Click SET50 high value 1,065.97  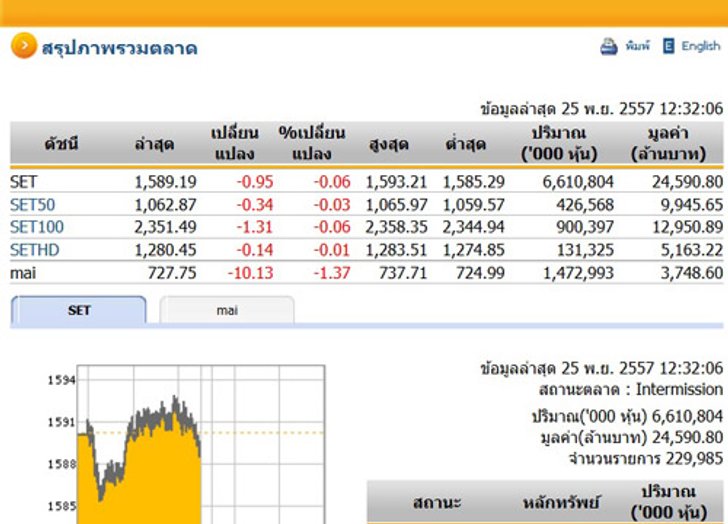tap(396, 205)
